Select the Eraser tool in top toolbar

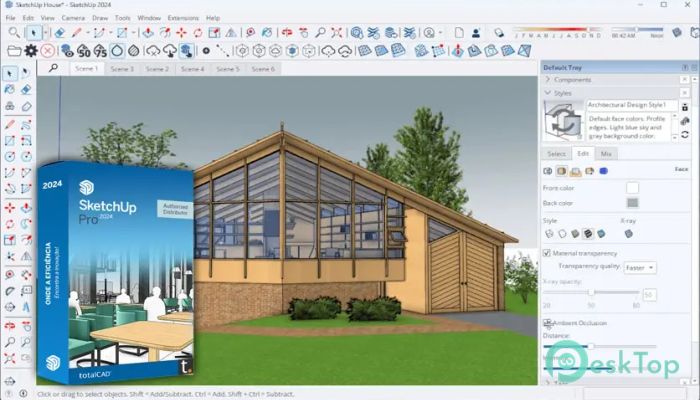[60, 33]
